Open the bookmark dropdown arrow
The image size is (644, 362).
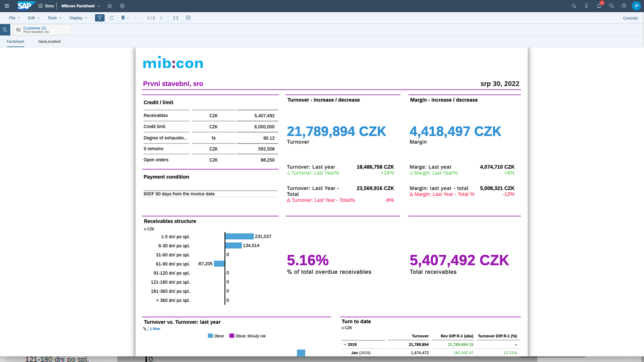click(128, 18)
